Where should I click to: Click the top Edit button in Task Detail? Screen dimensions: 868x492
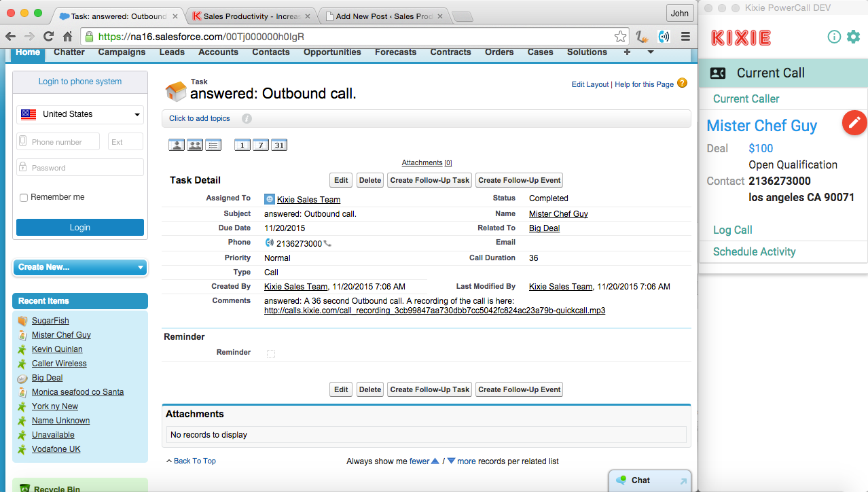(341, 180)
